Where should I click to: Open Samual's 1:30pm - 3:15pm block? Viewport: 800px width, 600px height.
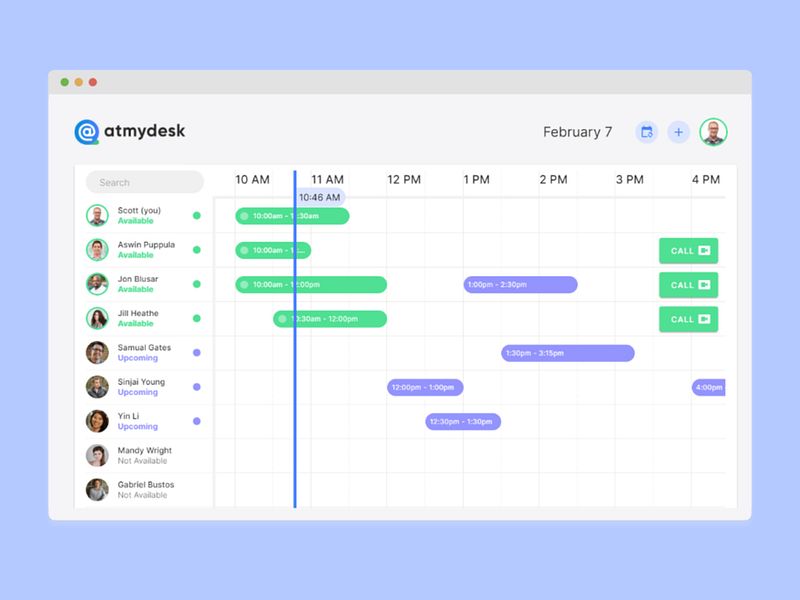tap(568, 353)
